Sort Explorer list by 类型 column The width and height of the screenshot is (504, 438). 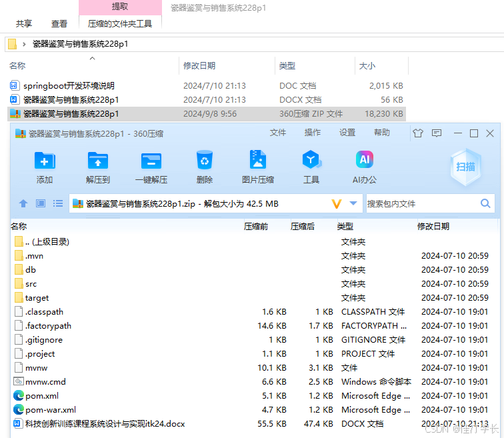(x=287, y=66)
